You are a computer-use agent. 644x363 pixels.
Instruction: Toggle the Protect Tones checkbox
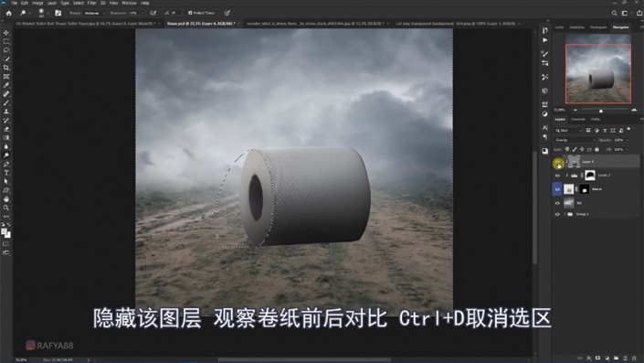click(190, 13)
